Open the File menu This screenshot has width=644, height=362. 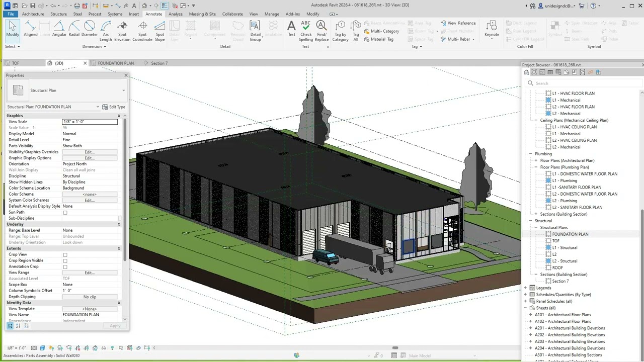coord(10,14)
